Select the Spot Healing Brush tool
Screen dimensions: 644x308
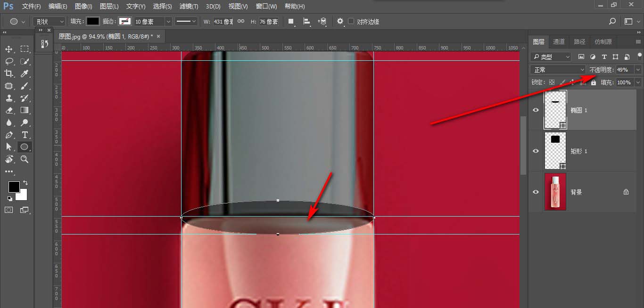[9, 86]
